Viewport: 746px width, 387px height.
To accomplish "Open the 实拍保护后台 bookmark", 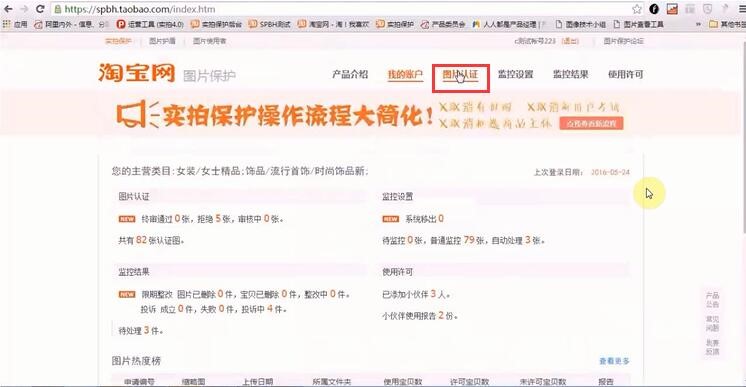I will (216, 24).
